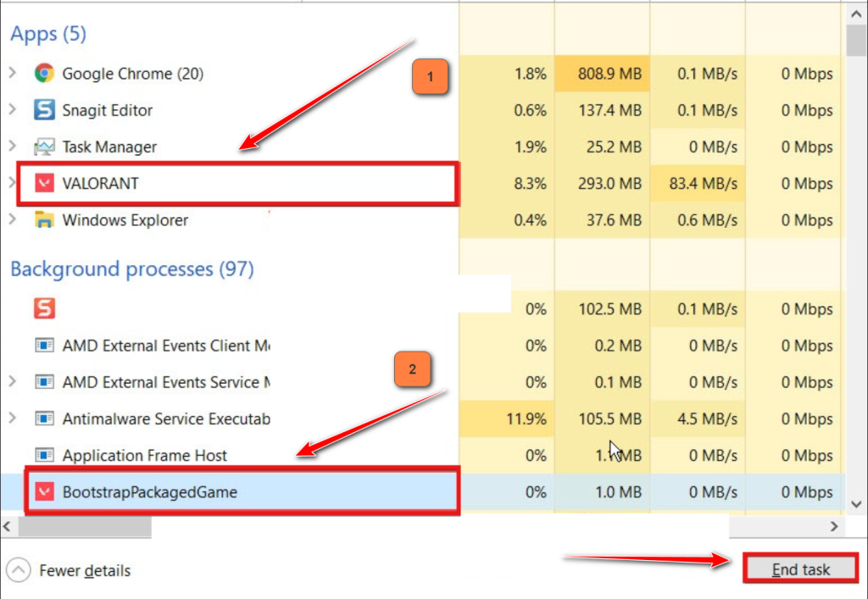
Task: Click the Task Manager process icon
Action: pos(44,147)
